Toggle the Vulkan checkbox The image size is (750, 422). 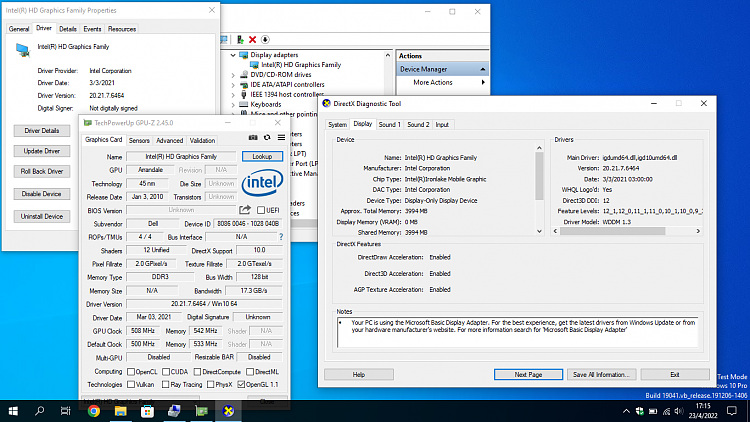tap(131, 385)
